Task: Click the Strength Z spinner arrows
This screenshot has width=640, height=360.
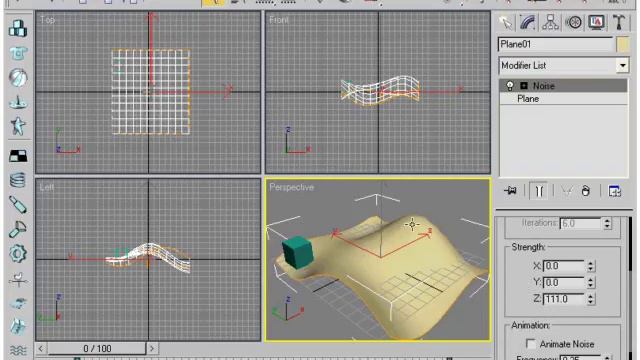Action: pyautogui.click(x=591, y=299)
